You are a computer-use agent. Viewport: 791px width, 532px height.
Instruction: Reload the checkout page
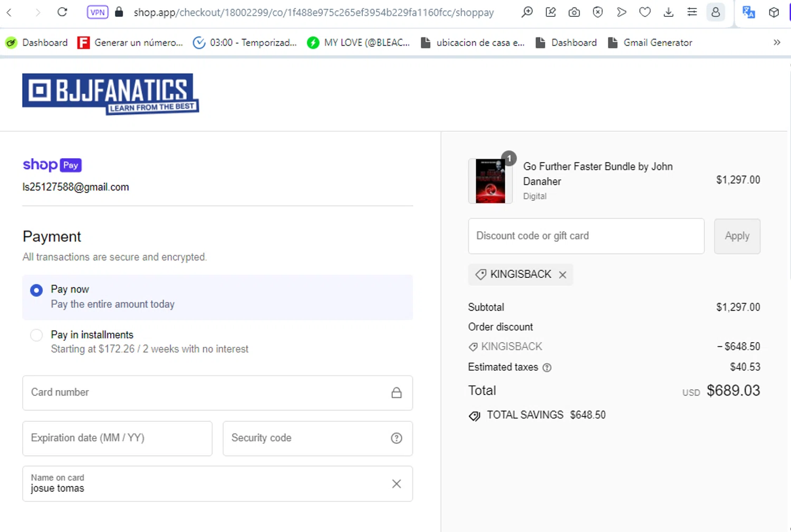point(62,12)
